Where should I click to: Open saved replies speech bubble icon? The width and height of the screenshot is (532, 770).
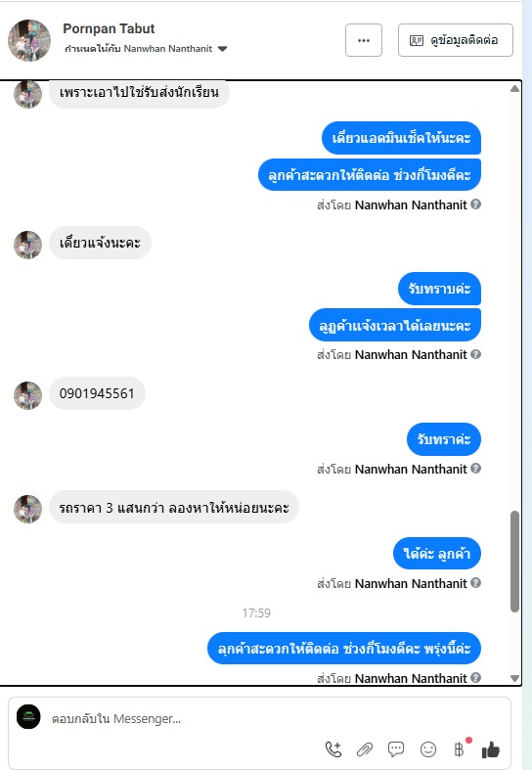click(396, 748)
